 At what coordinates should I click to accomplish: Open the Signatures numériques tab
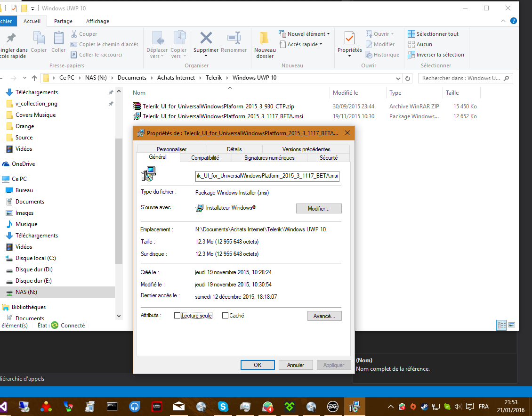269,157
